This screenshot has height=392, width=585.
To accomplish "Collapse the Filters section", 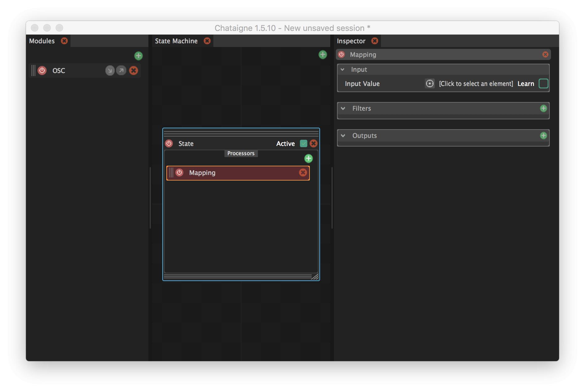I will pyautogui.click(x=343, y=109).
